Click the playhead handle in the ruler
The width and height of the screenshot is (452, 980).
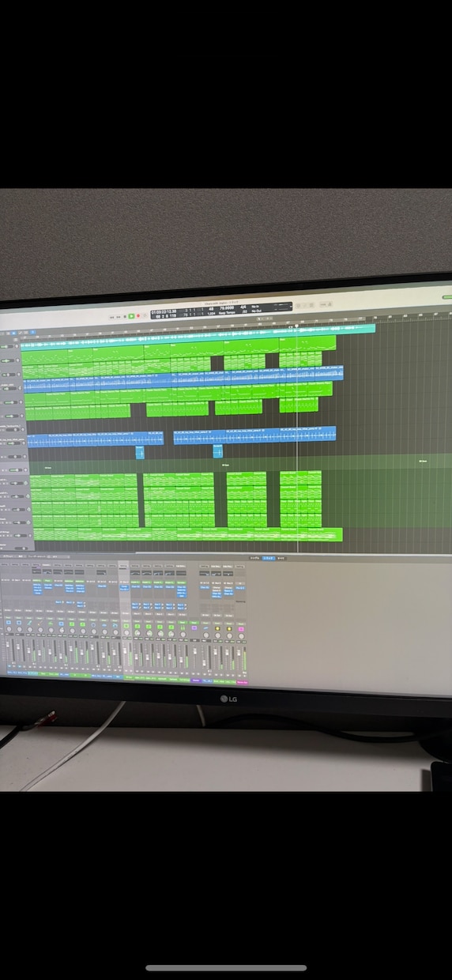pyautogui.click(x=297, y=326)
